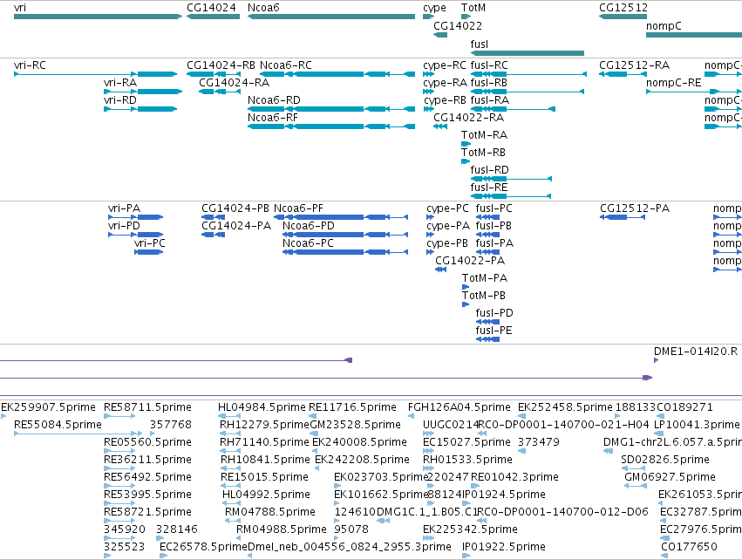
Task: Select the TotM-PA protein label
Action: tap(485, 278)
